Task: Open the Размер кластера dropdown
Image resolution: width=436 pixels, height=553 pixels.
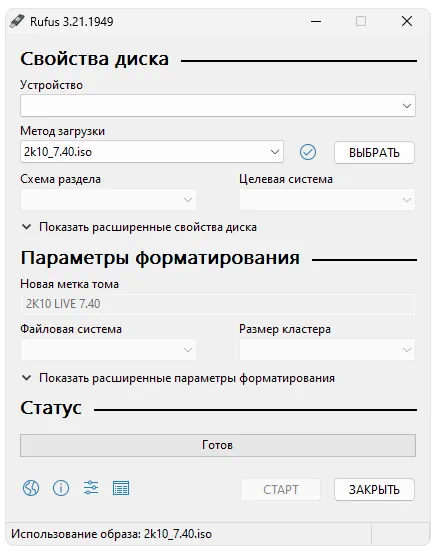Action: 327,350
